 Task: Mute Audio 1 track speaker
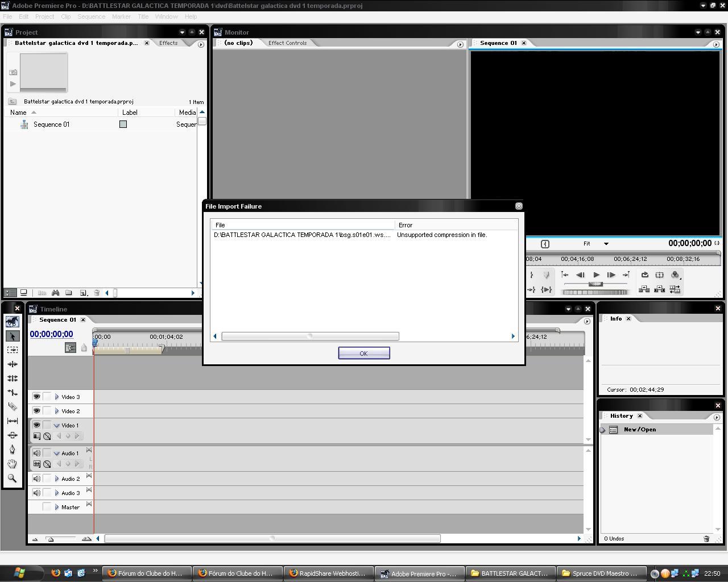coord(36,453)
